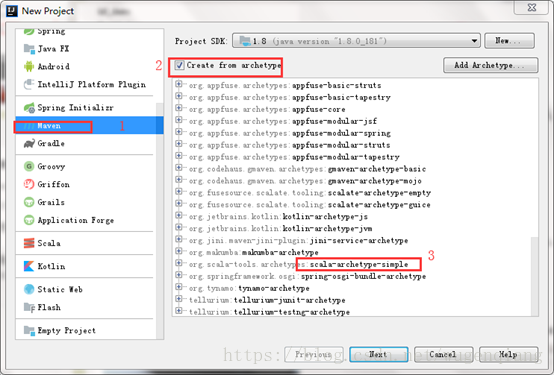Select jini-service-archetype row
The image size is (554, 375).
click(298, 240)
